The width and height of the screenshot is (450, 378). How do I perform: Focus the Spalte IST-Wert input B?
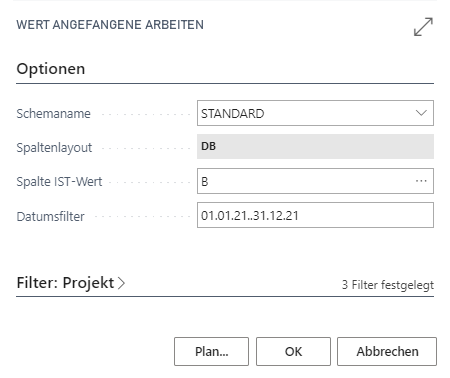tap(315, 181)
